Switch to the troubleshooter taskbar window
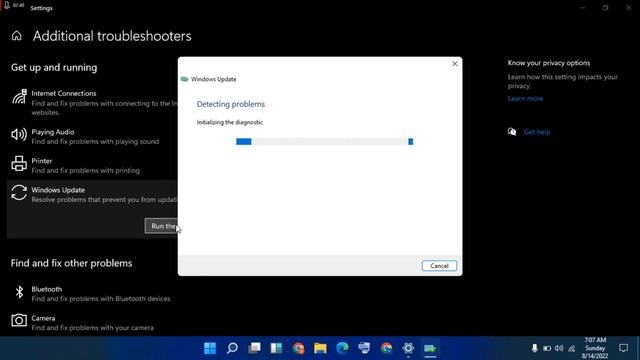The height and width of the screenshot is (360, 640). 430,348
